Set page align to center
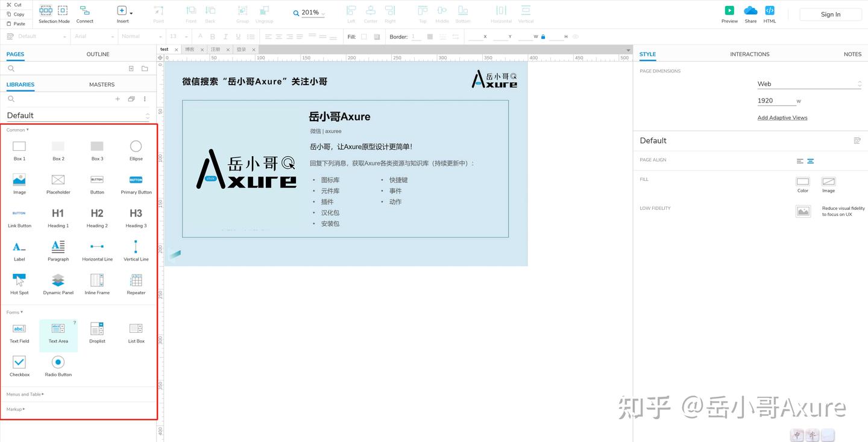 [811, 161]
